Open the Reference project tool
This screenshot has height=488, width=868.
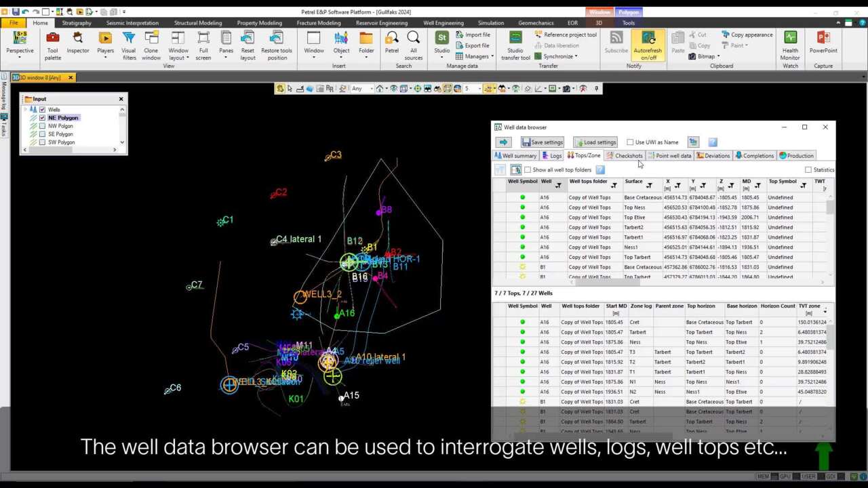click(x=566, y=35)
